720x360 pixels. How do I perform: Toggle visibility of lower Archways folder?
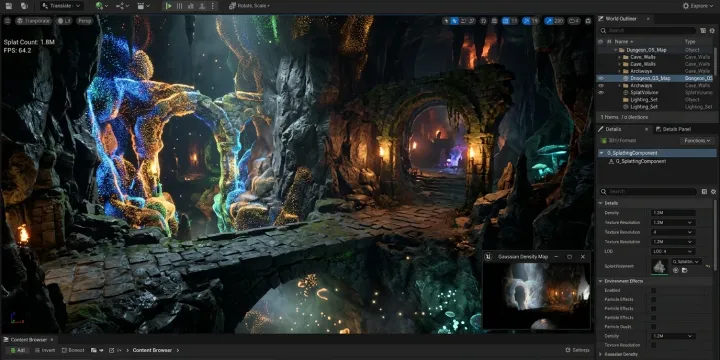coord(601,85)
